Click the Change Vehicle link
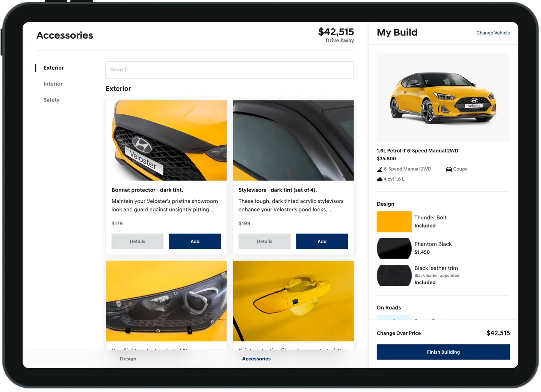The height and width of the screenshot is (392, 541). pyautogui.click(x=493, y=33)
